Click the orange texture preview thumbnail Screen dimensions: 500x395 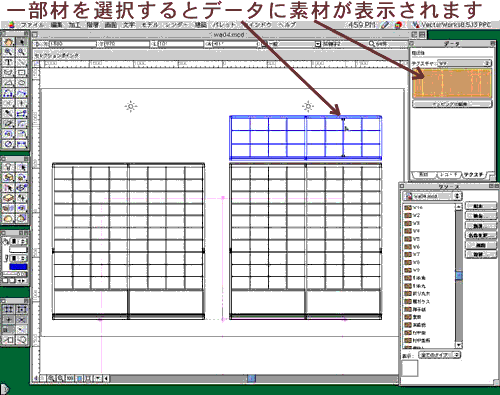[452, 83]
